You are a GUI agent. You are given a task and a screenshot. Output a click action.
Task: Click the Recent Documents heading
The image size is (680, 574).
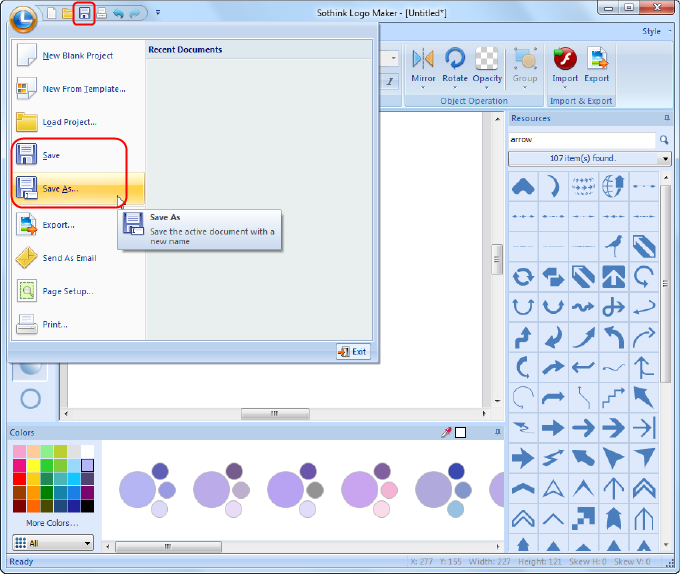[185, 50]
